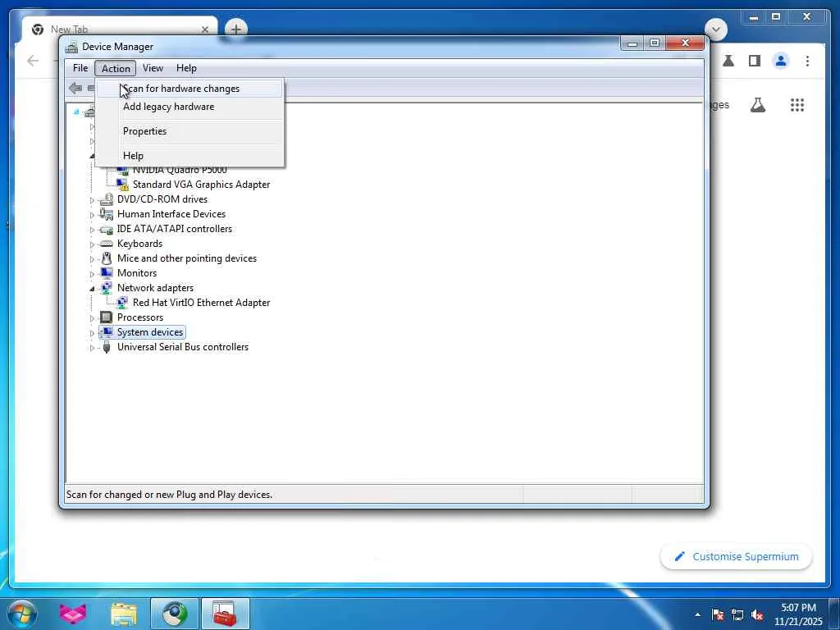The height and width of the screenshot is (630, 840).
Task: Select Human Interface Devices label
Action: (x=171, y=214)
